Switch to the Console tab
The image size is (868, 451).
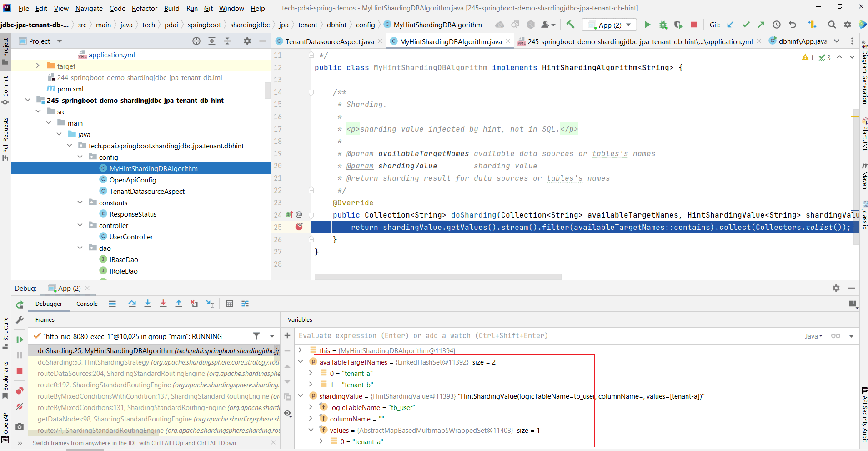coord(87,304)
